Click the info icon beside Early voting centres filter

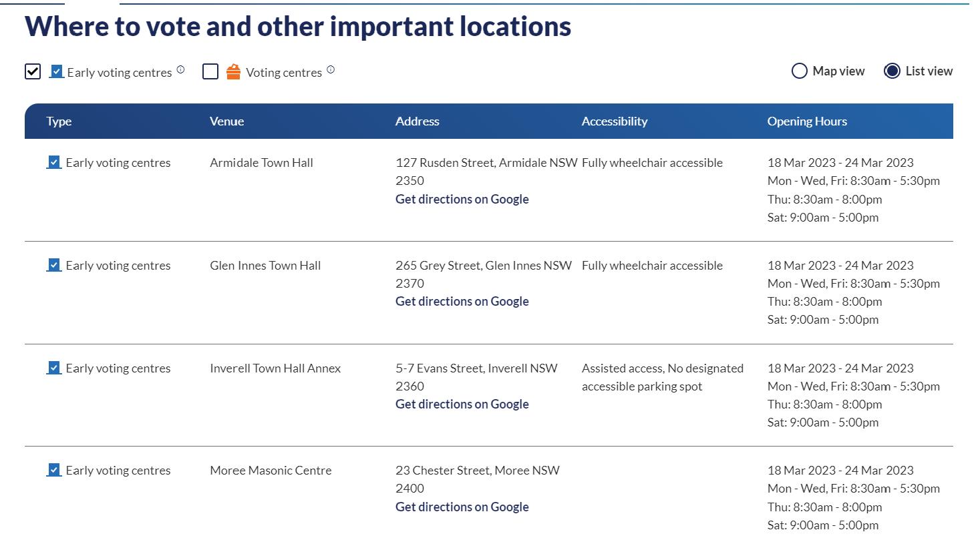(180, 69)
